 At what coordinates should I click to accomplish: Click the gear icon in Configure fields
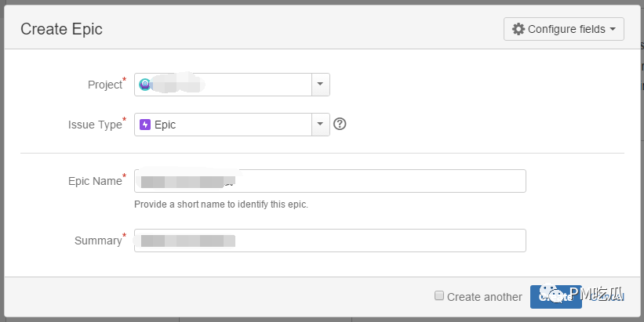518,29
